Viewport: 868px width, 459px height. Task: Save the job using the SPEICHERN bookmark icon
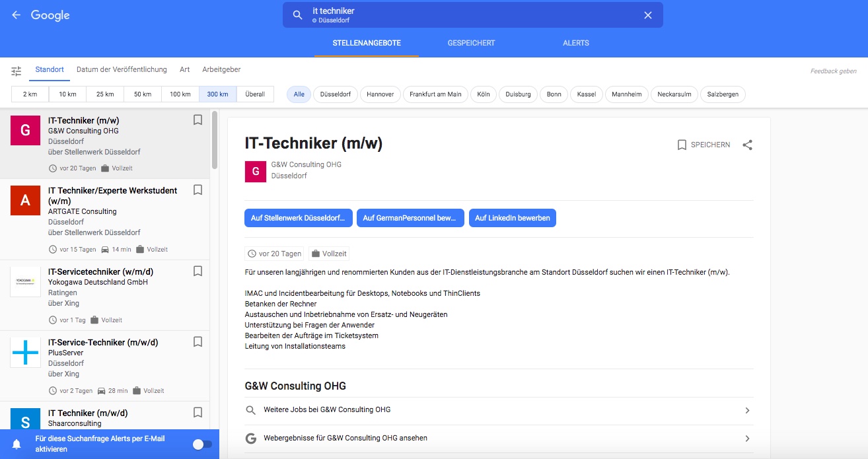click(x=682, y=144)
